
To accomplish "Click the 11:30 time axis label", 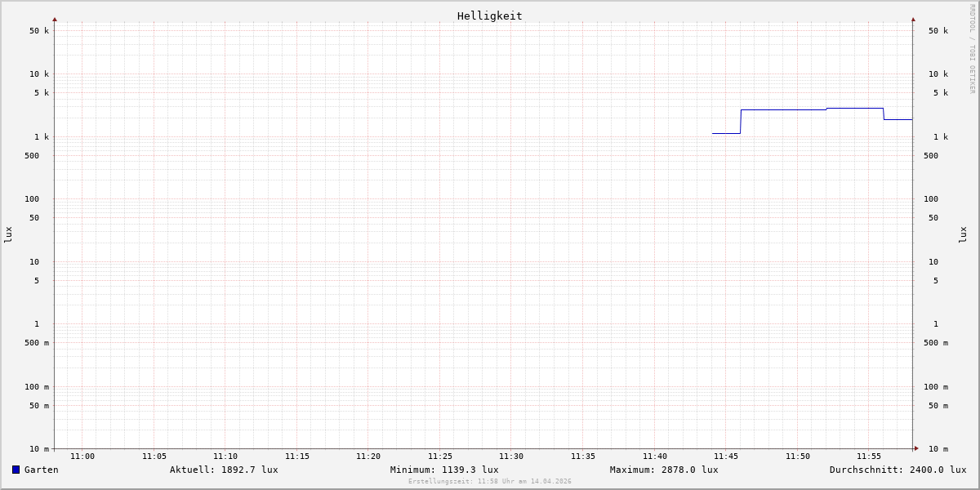I will pyautogui.click(x=511, y=457).
